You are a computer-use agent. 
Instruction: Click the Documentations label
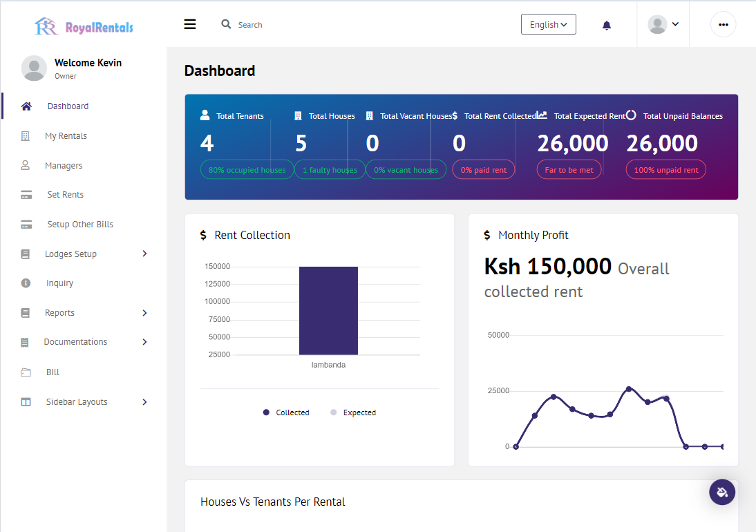pyautogui.click(x=76, y=342)
